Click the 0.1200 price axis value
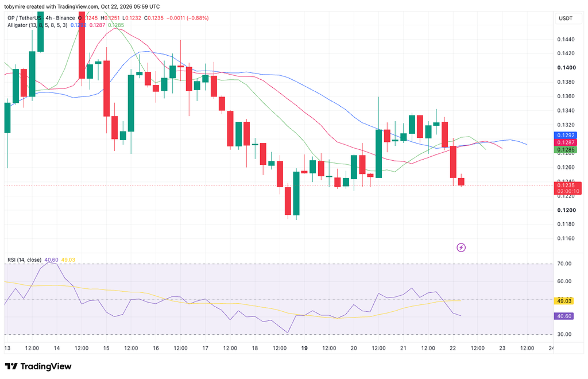Image resolution: width=588 pixels, height=379 pixels. click(566, 210)
